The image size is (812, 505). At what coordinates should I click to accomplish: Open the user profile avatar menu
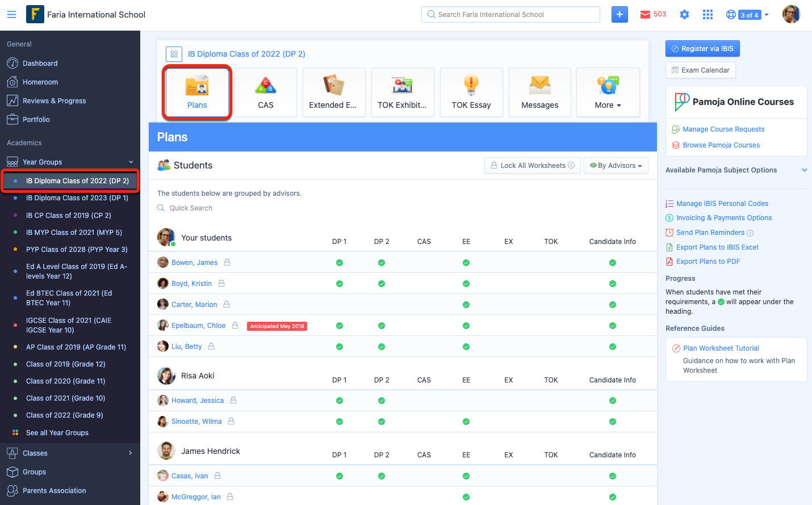(x=791, y=15)
